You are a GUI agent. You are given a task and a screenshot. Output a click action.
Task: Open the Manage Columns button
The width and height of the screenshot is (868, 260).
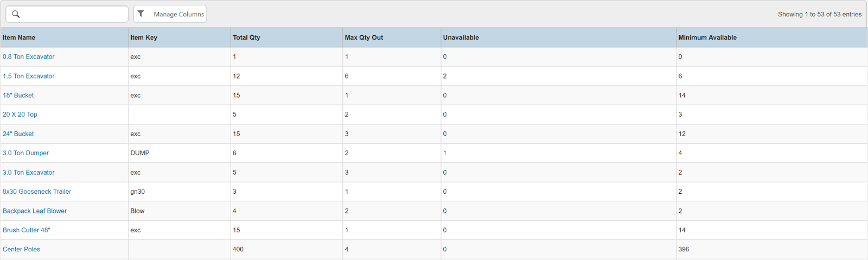pyautogui.click(x=178, y=14)
